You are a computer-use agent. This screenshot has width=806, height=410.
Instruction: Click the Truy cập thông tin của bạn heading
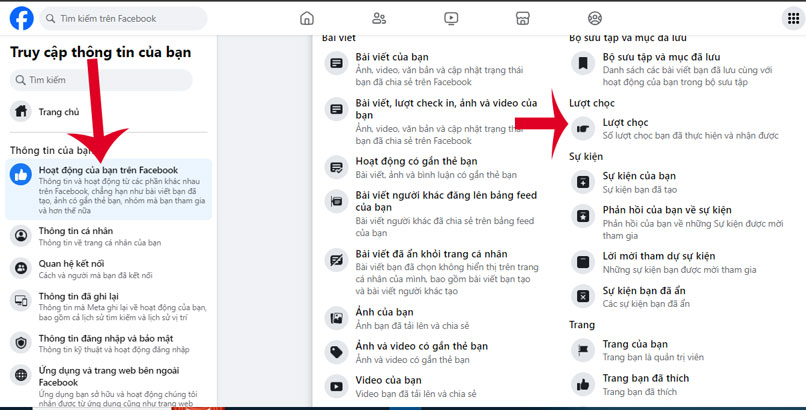(101, 52)
